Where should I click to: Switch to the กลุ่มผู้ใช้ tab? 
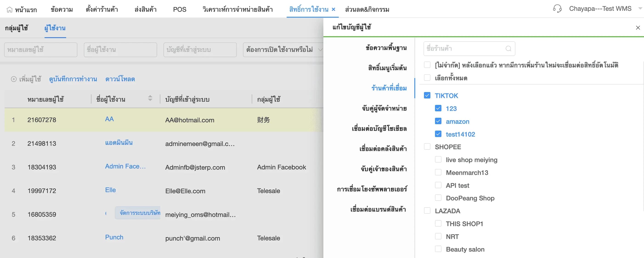point(17,28)
